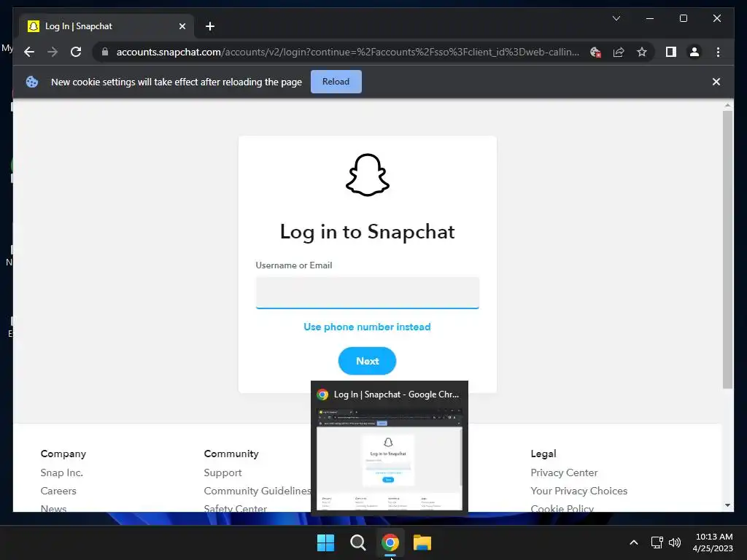The width and height of the screenshot is (747, 560).
Task: Click the Log in to Snapchat heading
Action: click(368, 232)
